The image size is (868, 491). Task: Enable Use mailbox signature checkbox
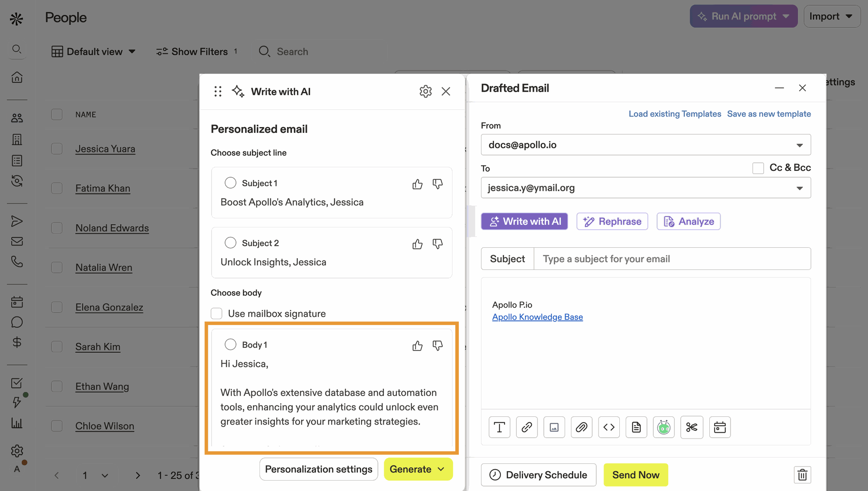(217, 313)
